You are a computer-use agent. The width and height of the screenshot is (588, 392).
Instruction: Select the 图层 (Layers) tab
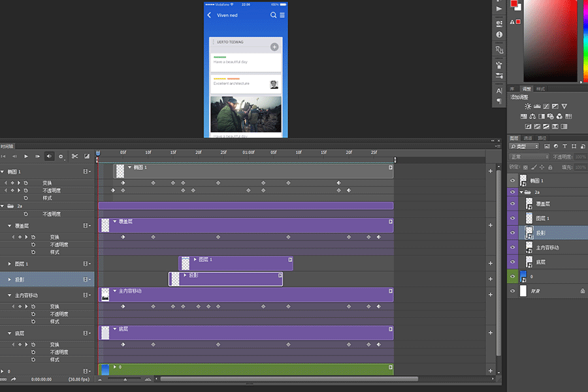[514, 138]
